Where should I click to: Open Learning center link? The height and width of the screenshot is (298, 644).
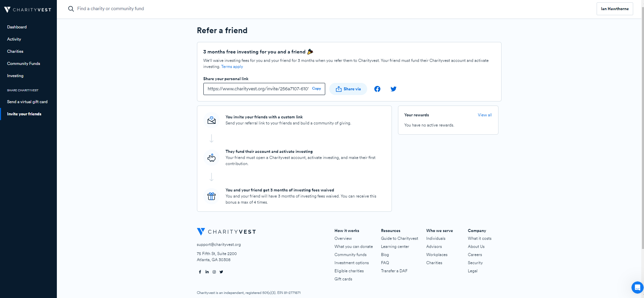pyautogui.click(x=395, y=247)
